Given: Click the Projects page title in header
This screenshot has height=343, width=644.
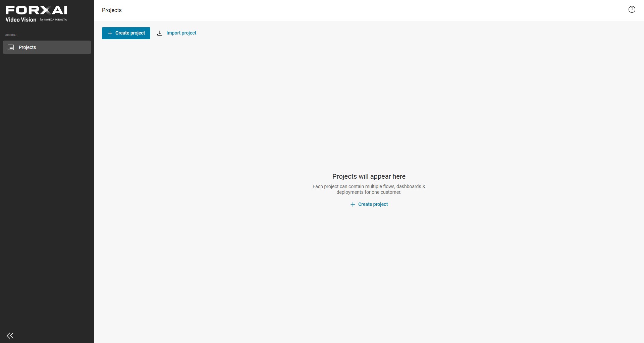Looking at the screenshot, I should [112, 10].
